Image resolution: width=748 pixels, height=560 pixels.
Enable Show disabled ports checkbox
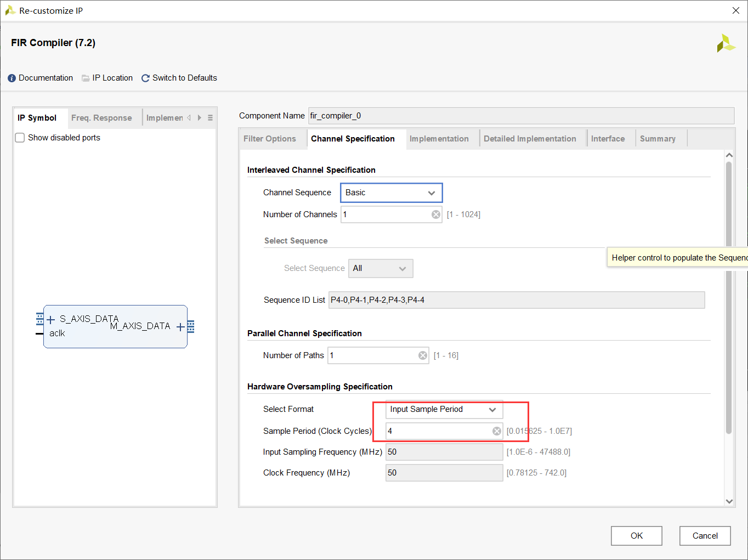(20, 138)
